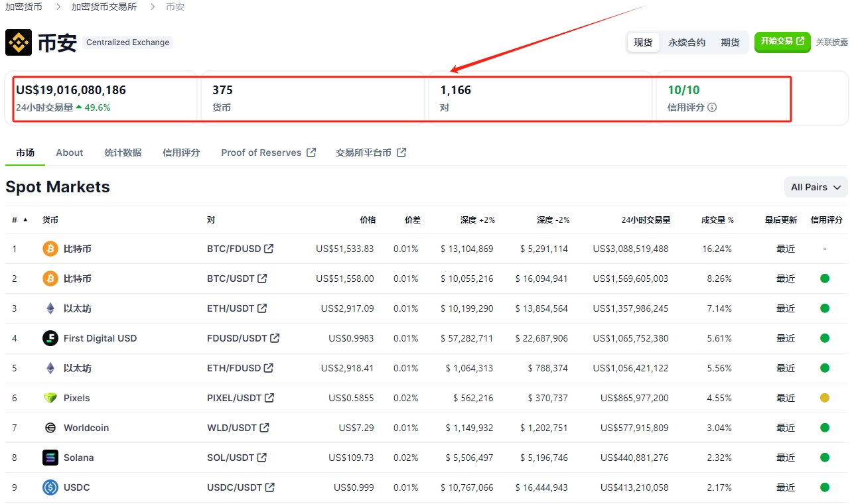Click Bitcoin coin icon in row 2

click(x=50, y=279)
